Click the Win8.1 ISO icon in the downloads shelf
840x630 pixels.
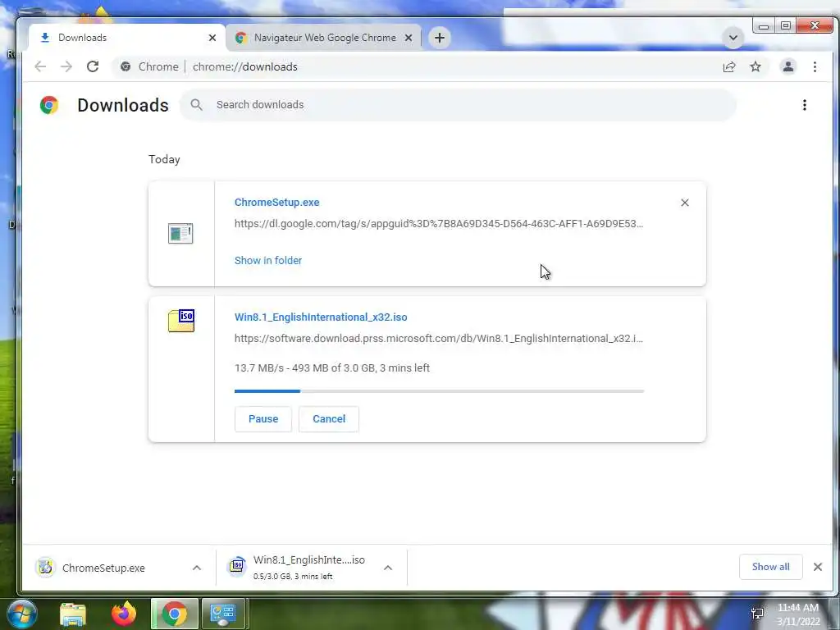237,566
